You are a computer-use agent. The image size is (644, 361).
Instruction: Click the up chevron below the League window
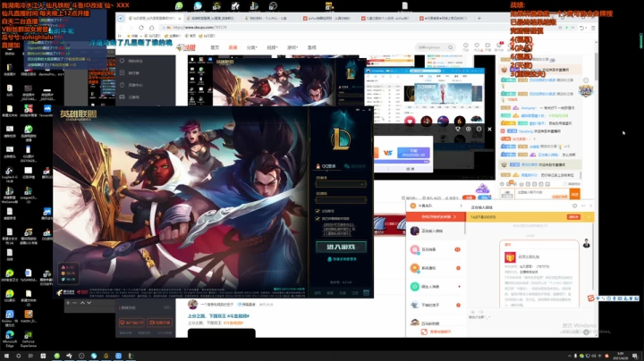[x=82, y=303]
